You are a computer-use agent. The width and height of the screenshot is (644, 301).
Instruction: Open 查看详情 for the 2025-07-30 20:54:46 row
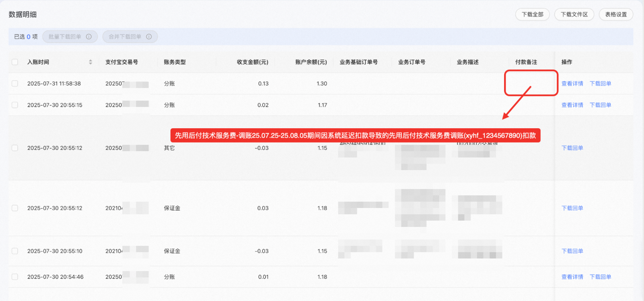(572, 277)
